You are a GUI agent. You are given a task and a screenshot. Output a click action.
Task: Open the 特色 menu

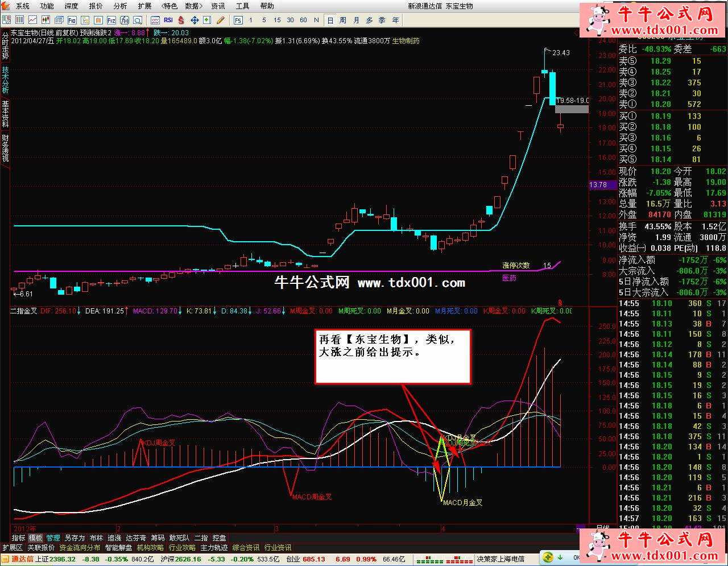coord(169,6)
